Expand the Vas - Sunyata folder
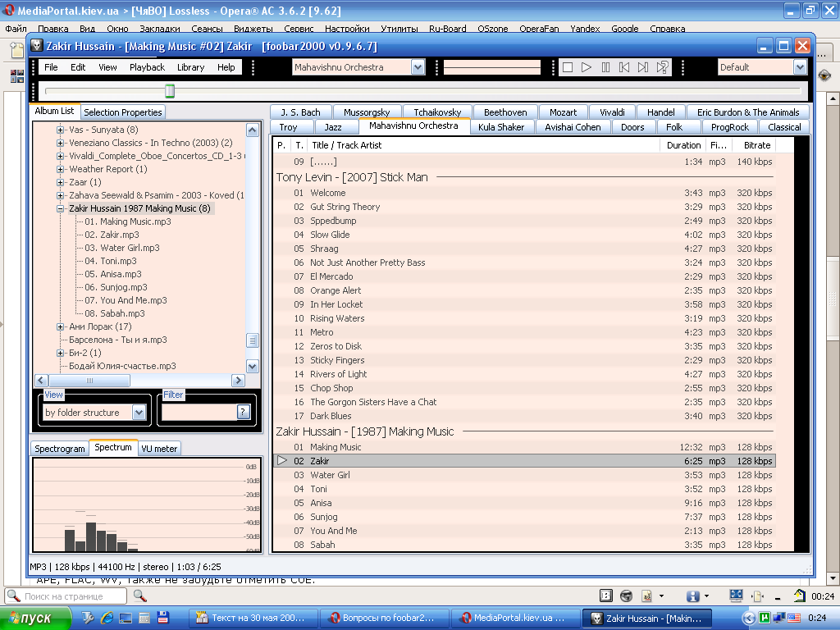840x630 pixels. (x=61, y=130)
